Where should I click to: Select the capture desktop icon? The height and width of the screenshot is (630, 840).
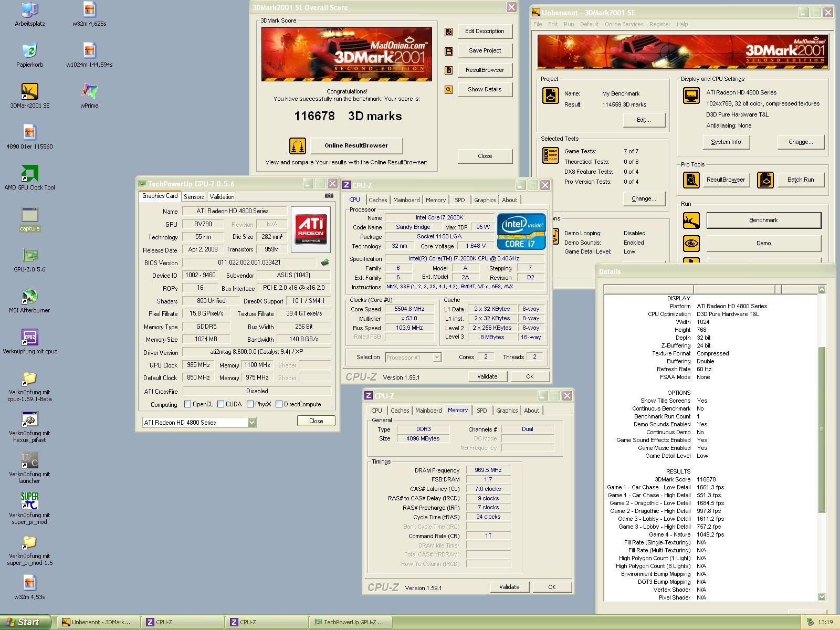click(30, 219)
